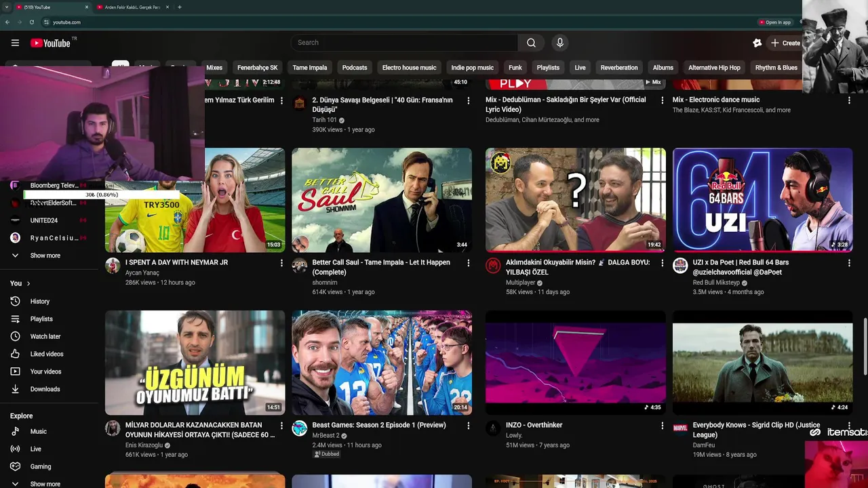This screenshot has width=868, height=488.
Task: Open Enis Kirazoglu channel avatar
Action: 113,428
